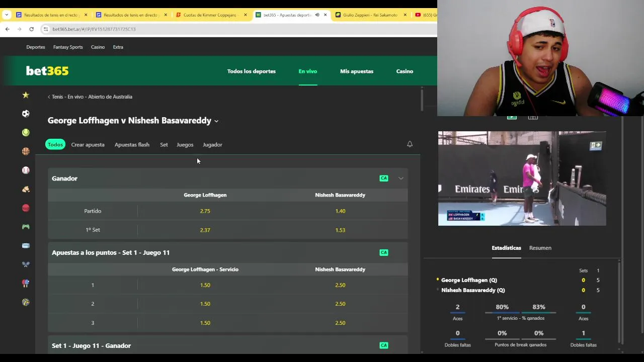Open Deportes in the top bar
The height and width of the screenshot is (362, 644).
click(x=36, y=47)
